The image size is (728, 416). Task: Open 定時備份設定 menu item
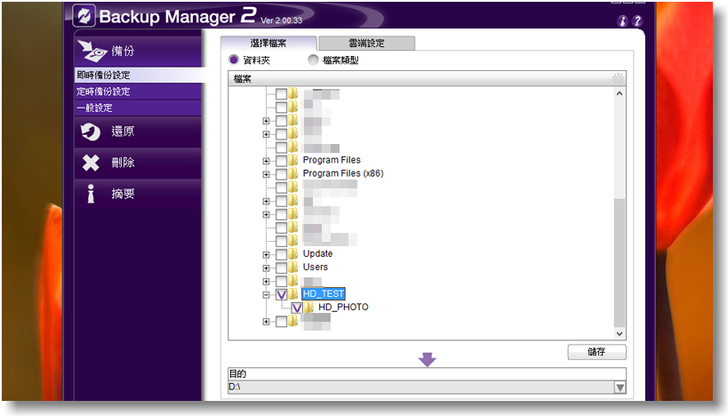138,91
